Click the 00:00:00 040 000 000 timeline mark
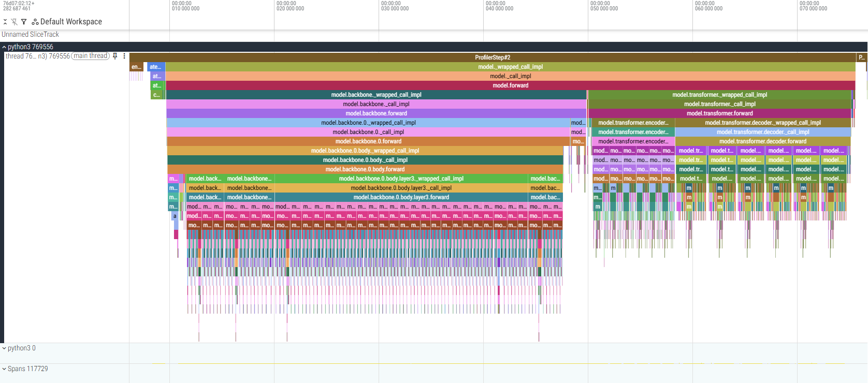The image size is (868, 383). (x=499, y=6)
